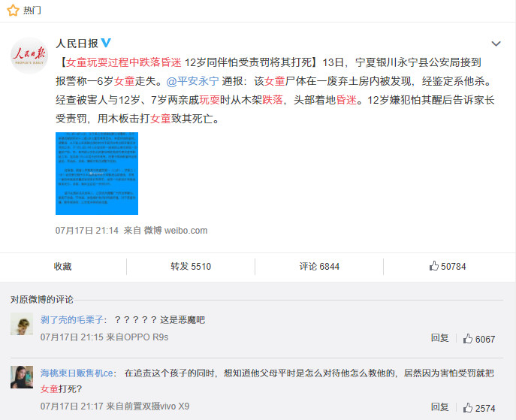
Task: Open the 人民日报 account name link
Action: 77,43
